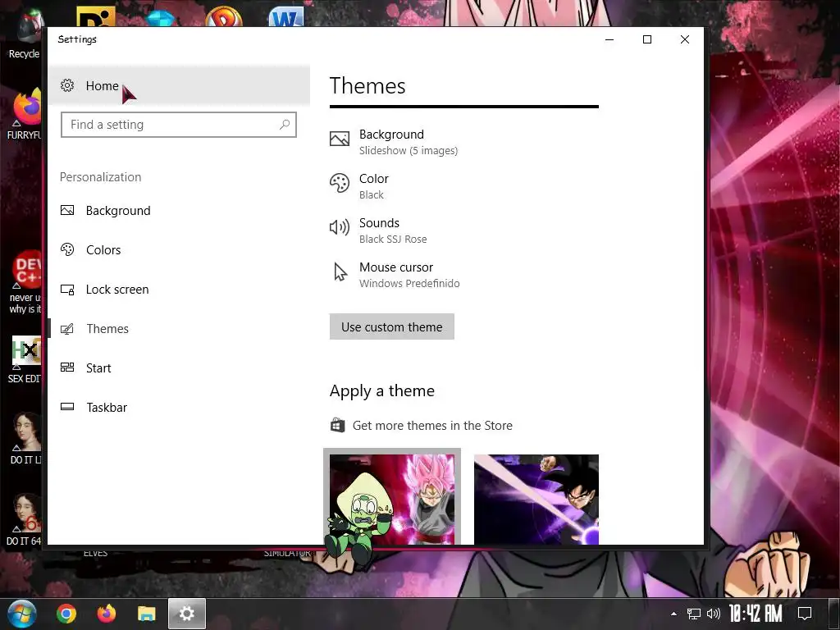Click the Background picture icon in the sidebar
The height and width of the screenshot is (630, 840).
tap(67, 210)
